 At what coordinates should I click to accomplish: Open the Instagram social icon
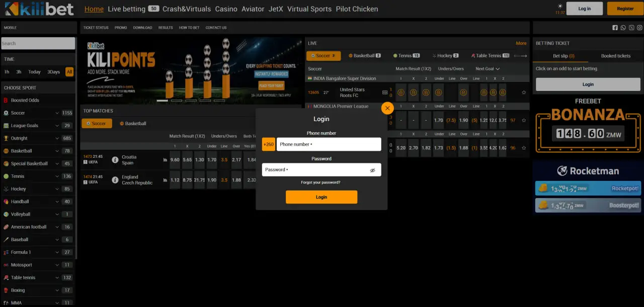click(639, 28)
